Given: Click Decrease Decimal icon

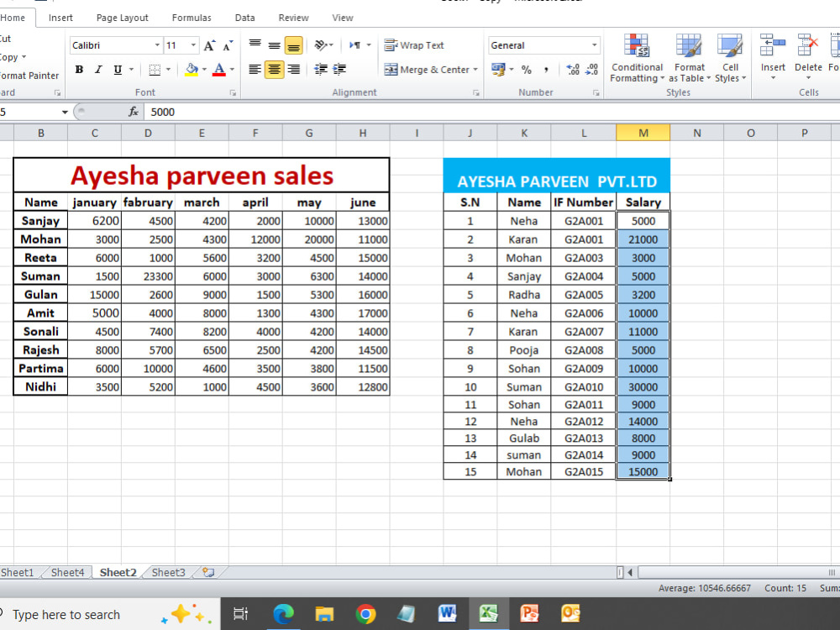Looking at the screenshot, I should [592, 70].
